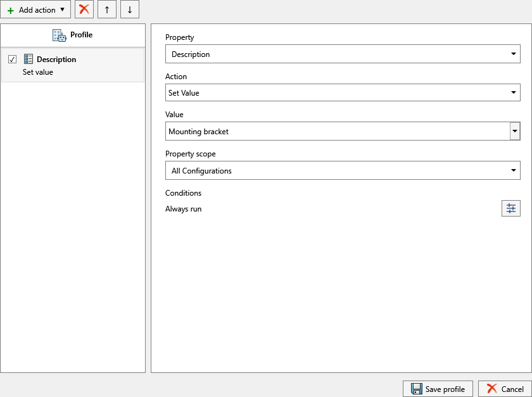
Task: Click the Save profile button
Action: pyautogui.click(x=438, y=389)
